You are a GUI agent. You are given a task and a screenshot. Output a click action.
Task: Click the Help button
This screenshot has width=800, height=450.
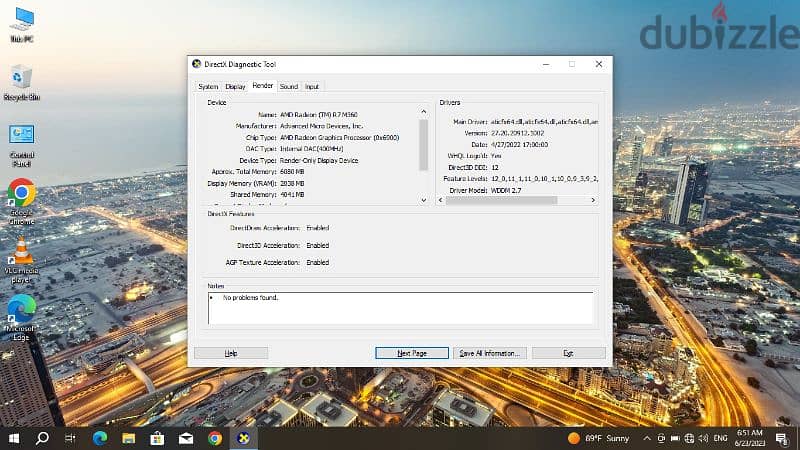tap(231, 353)
